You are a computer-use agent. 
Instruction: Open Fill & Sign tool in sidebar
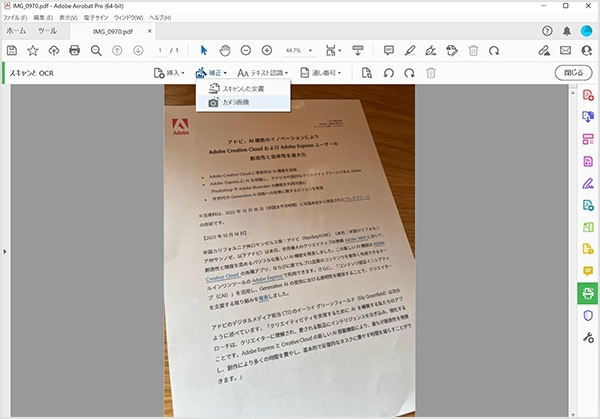click(x=588, y=183)
